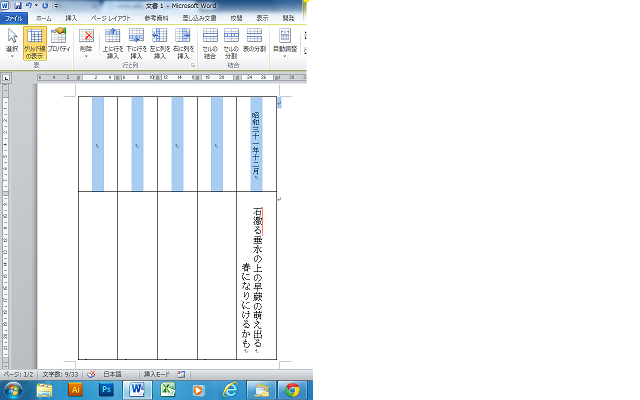Switch to the ページ レイアウト tab
The height and width of the screenshot is (400, 640).
click(x=111, y=18)
